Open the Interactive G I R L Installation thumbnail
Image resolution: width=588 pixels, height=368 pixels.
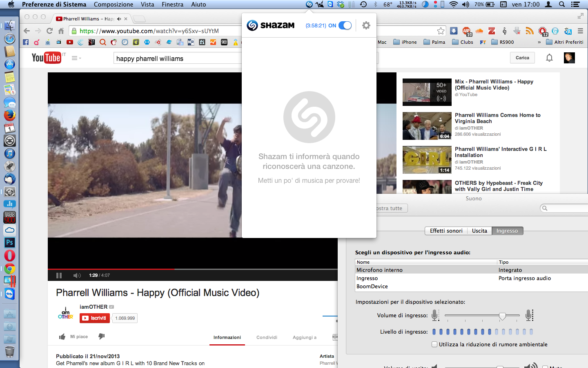[427, 160]
